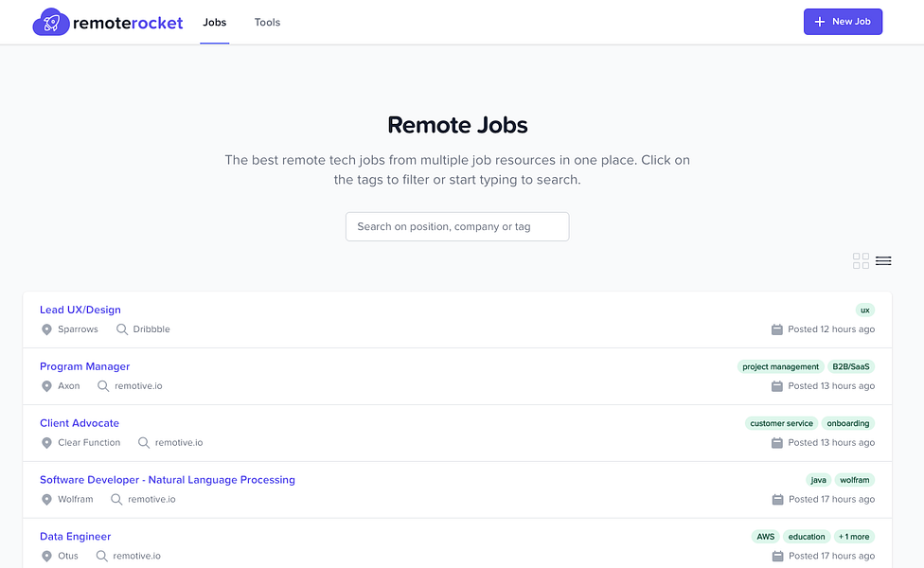This screenshot has height=568, width=924.
Task: Open the Program Manager job posting
Action: [x=85, y=366]
